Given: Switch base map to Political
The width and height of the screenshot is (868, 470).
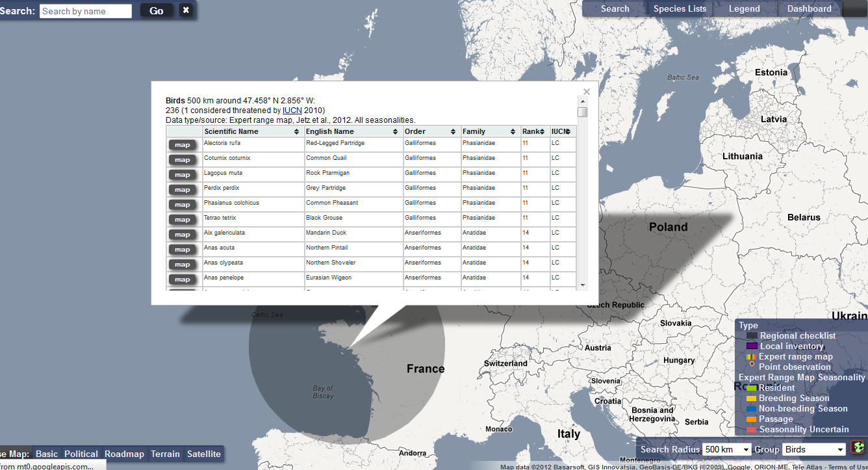Looking at the screenshot, I should (81, 454).
